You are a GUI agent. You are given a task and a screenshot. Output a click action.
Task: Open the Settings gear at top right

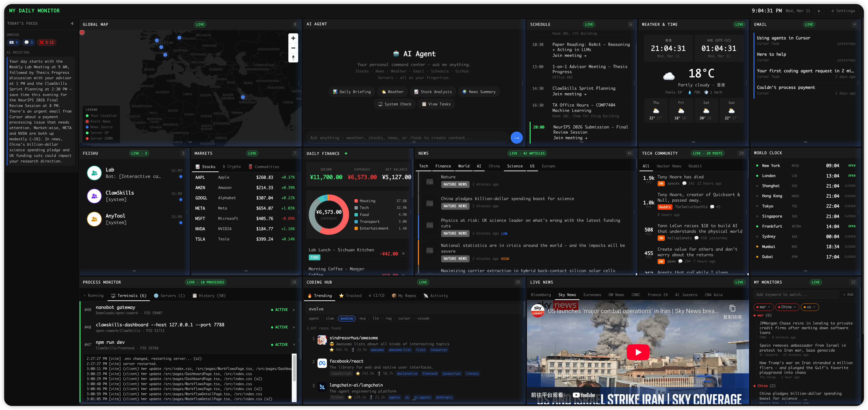point(844,11)
